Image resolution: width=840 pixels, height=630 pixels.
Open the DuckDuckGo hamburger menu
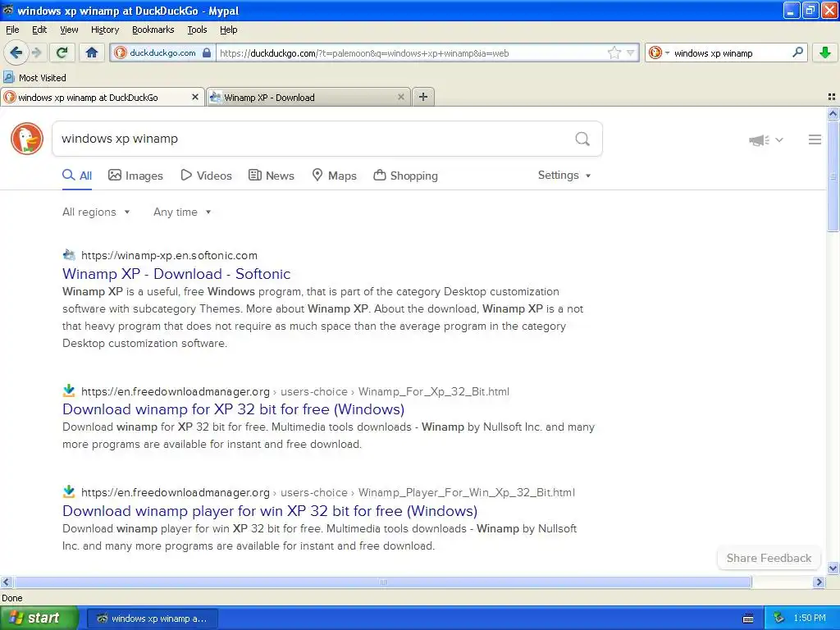click(815, 139)
